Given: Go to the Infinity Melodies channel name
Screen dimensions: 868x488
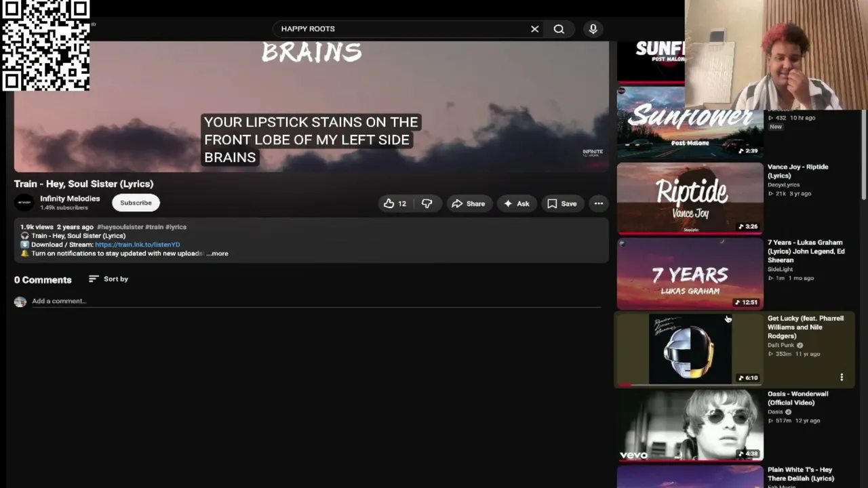Looking at the screenshot, I should pos(70,199).
